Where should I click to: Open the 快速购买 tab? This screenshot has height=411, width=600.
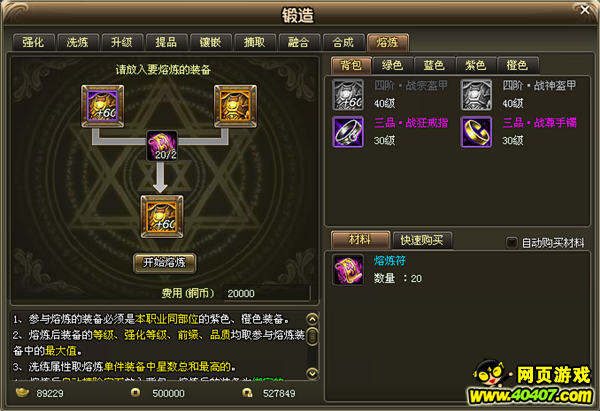[x=422, y=240]
